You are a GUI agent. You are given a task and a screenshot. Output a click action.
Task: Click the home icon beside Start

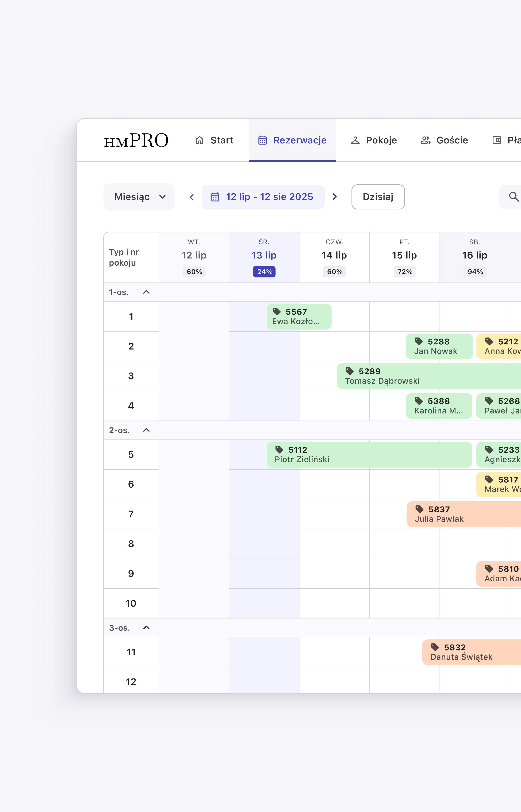(200, 140)
